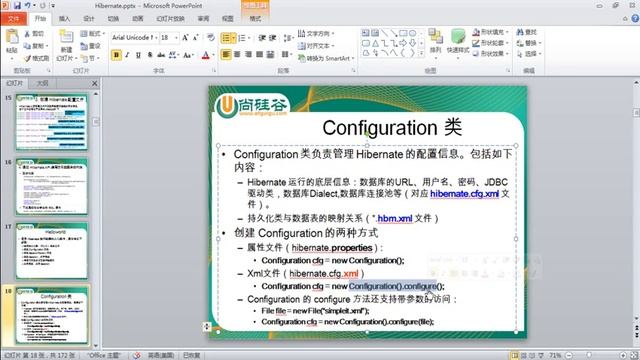Click the Find binoculars icon
This screenshot has width=640, height=360.
(x=520, y=32)
